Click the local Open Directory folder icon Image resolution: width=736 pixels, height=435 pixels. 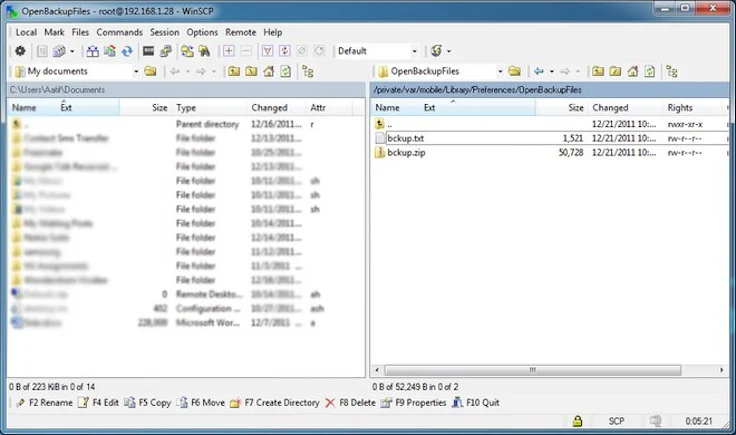point(150,71)
